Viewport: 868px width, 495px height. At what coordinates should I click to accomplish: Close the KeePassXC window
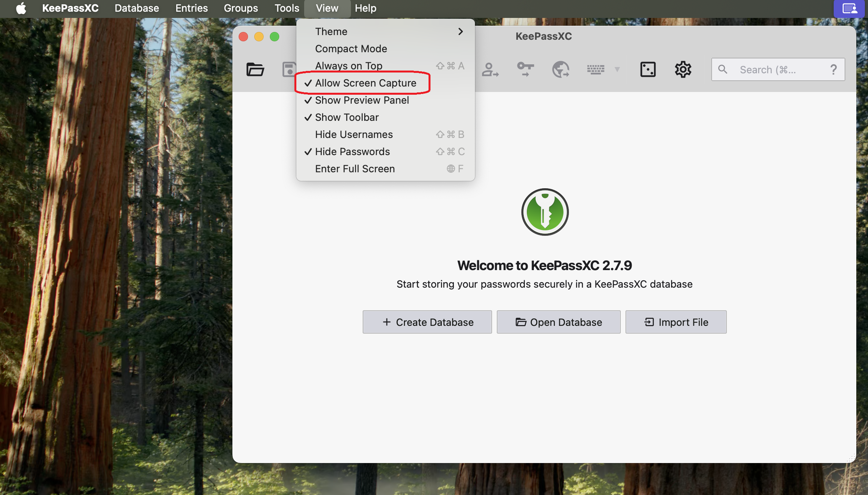[x=243, y=37]
